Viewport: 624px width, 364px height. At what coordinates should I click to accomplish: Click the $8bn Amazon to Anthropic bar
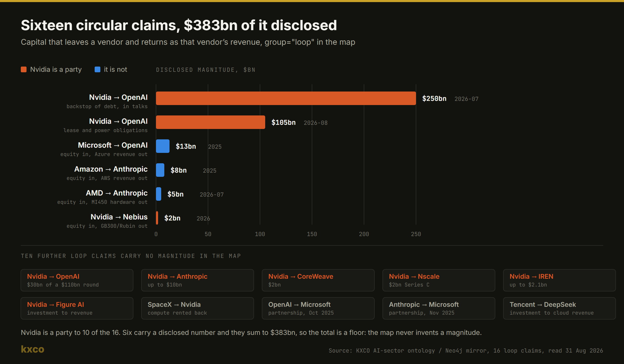coord(160,170)
